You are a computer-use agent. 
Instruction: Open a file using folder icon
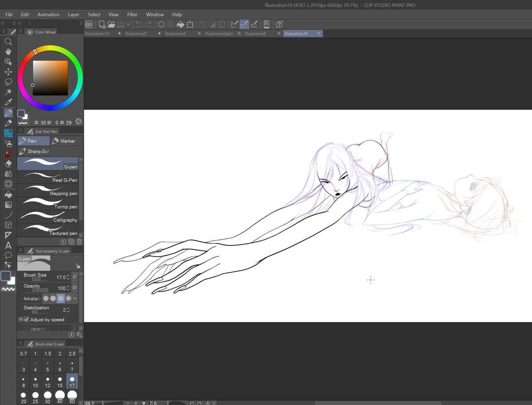(x=111, y=24)
